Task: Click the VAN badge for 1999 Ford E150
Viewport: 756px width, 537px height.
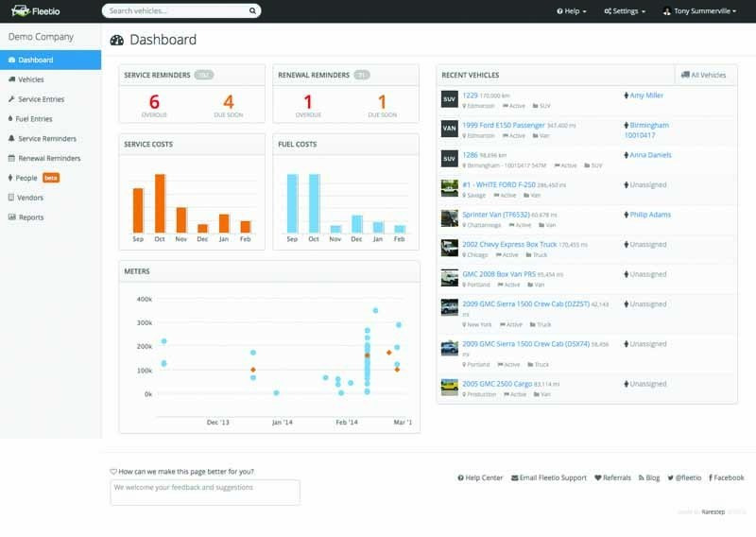Action: click(x=449, y=129)
